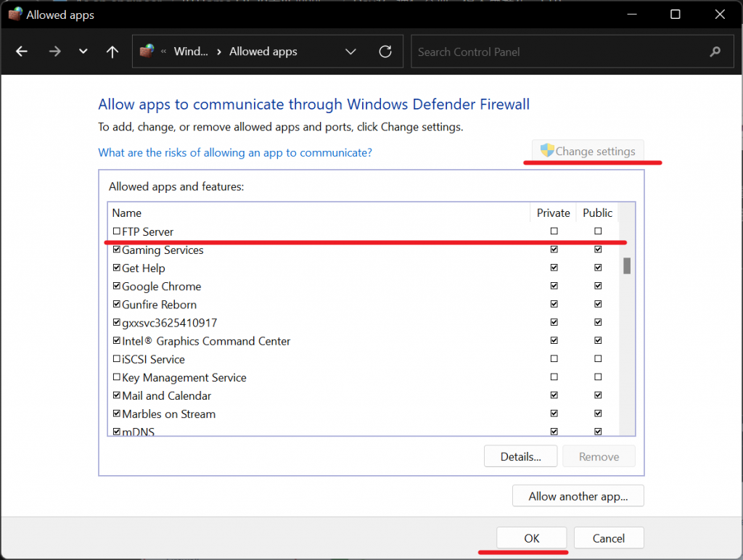Image resolution: width=743 pixels, height=560 pixels.
Task: Open recent locations dropdown chevron
Action: [83, 52]
